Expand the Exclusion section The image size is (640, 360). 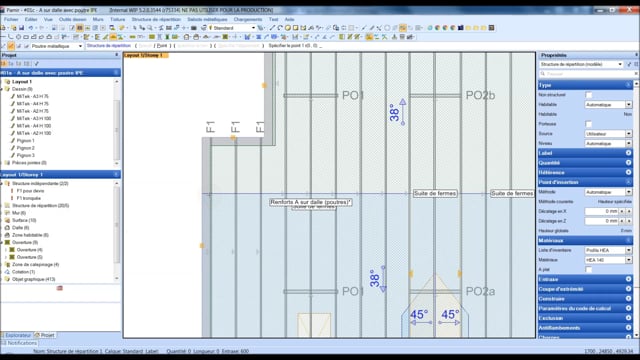[629, 318]
